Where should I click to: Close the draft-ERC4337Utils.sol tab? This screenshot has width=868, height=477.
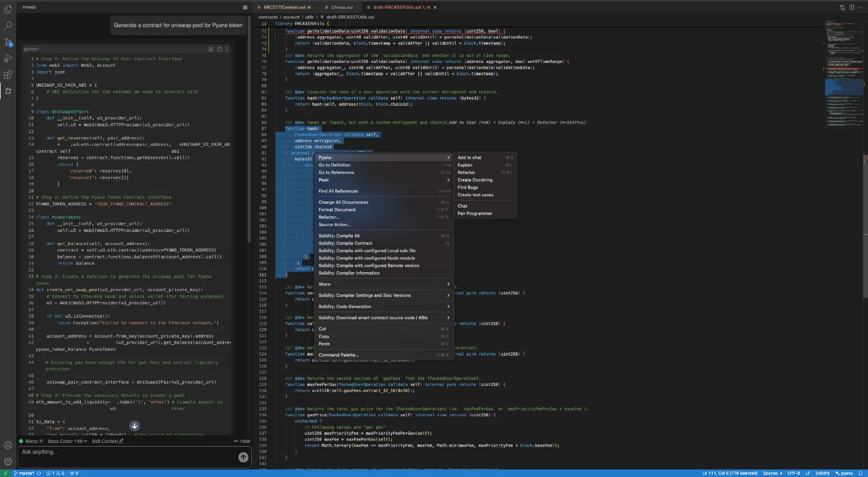pyautogui.click(x=435, y=8)
